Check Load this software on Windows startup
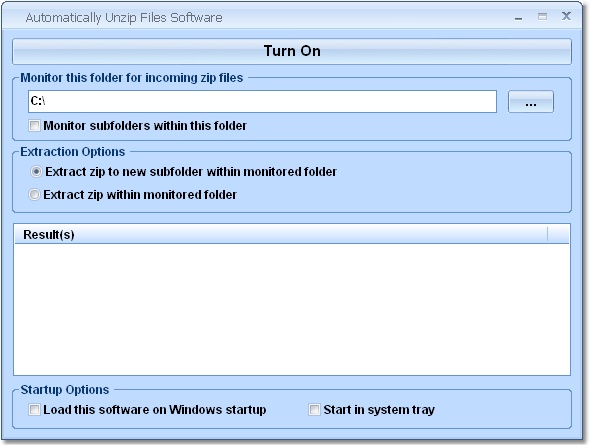Image resolution: width=590 pixels, height=447 pixels. (34, 410)
